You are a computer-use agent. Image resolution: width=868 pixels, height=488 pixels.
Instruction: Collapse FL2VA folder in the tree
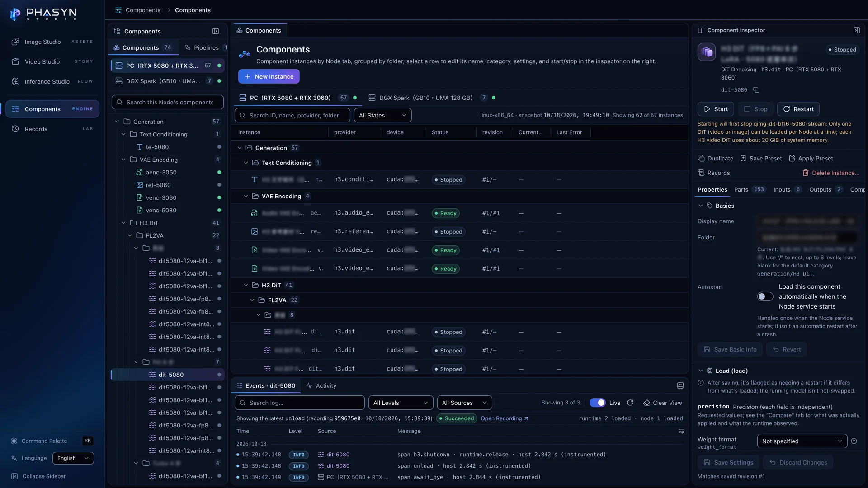click(130, 235)
